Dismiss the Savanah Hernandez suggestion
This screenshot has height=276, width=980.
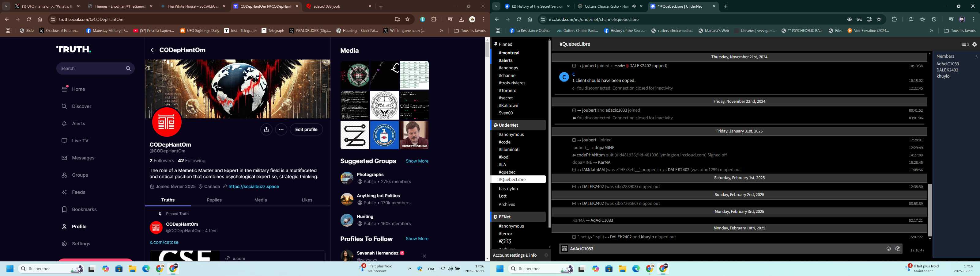pyautogui.click(x=424, y=256)
